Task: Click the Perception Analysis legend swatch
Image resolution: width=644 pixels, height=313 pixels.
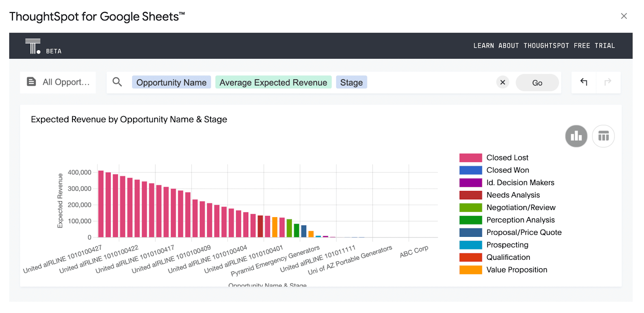Action: (x=471, y=220)
